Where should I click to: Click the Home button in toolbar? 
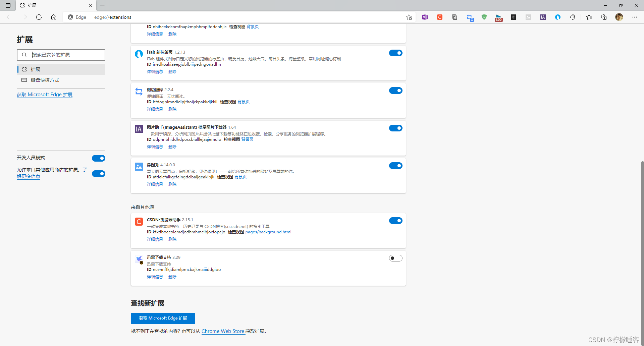(54, 17)
